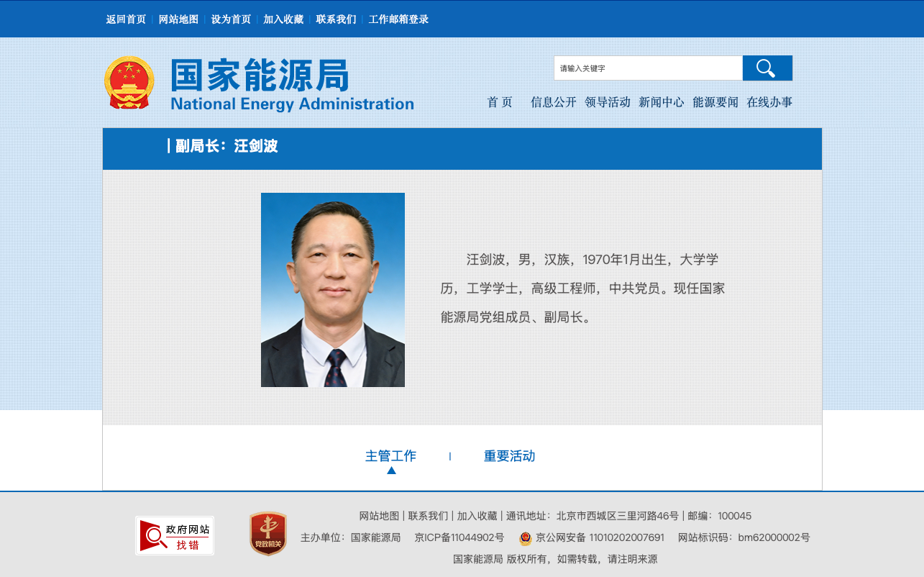Viewport: 924px width, 577px height.
Task: Open the 信息公开 menu item
Action: [x=554, y=102]
